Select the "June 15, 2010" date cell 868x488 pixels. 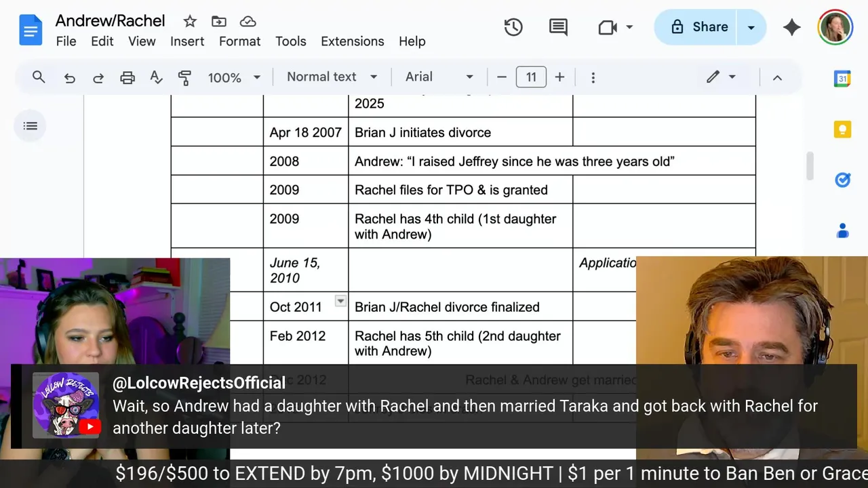click(x=306, y=270)
